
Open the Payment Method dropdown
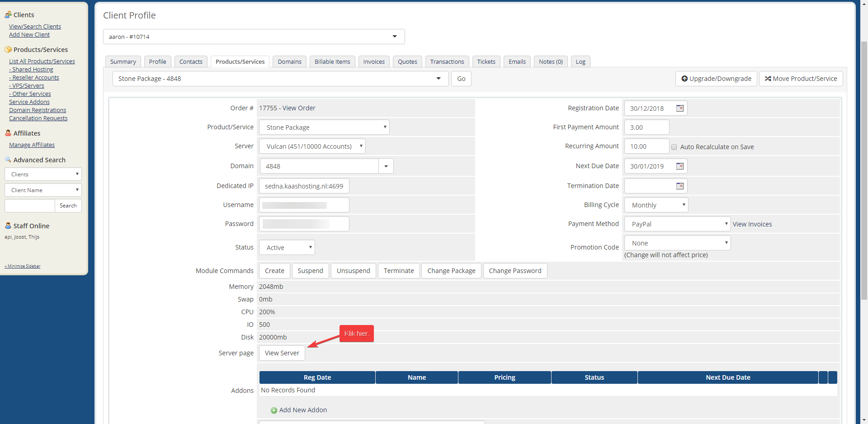coord(677,224)
